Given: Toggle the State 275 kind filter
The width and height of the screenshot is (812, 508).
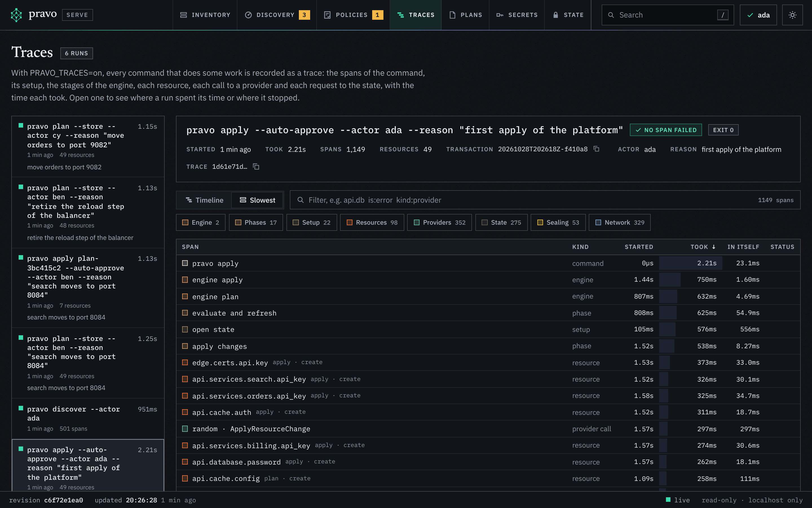Looking at the screenshot, I should tap(501, 222).
